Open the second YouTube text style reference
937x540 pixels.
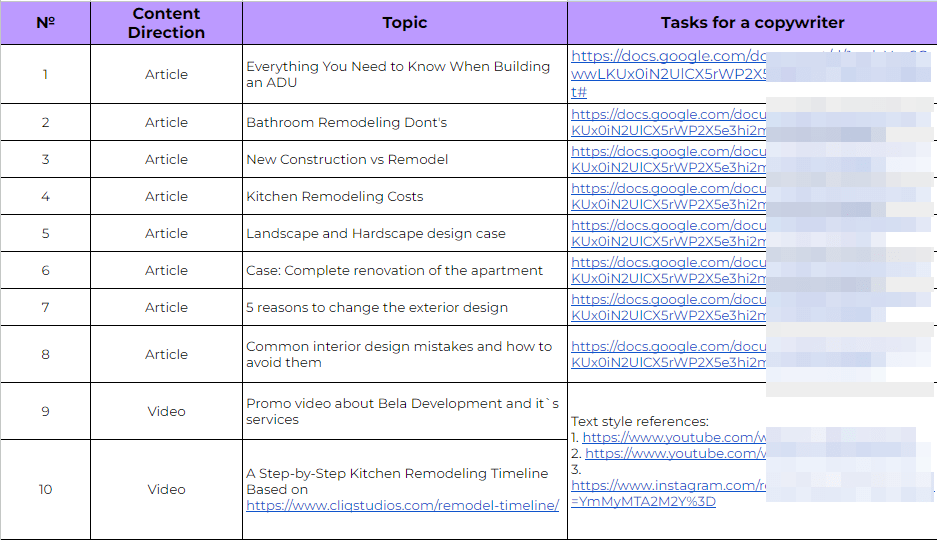coord(675,454)
